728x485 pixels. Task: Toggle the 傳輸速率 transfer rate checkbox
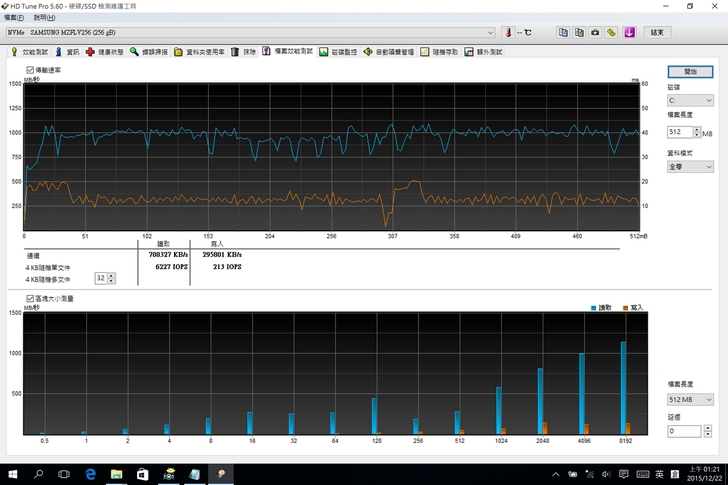(x=30, y=70)
